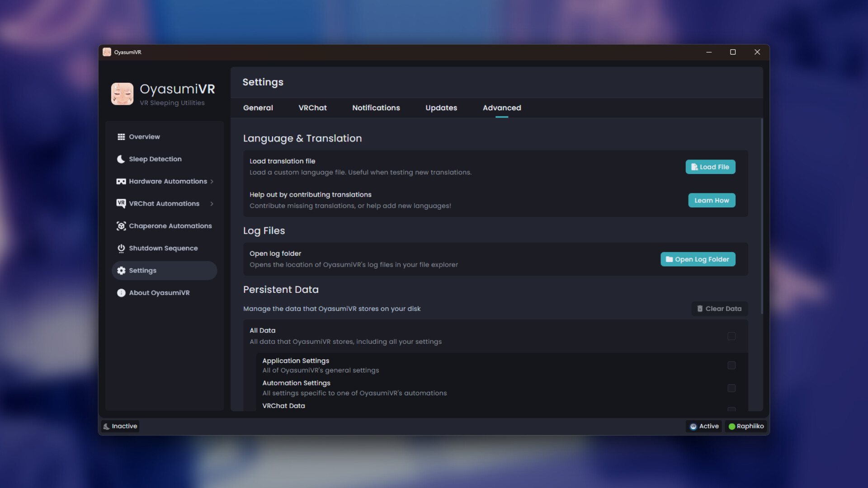Check the Automation Settings checkbox
Screen dimensions: 868x488
click(x=731, y=388)
